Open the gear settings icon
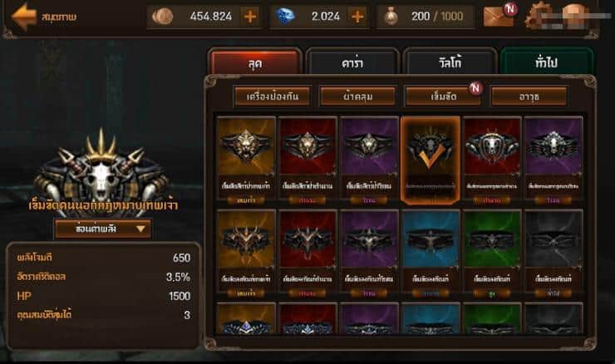The width and height of the screenshot is (615, 364). (539, 16)
